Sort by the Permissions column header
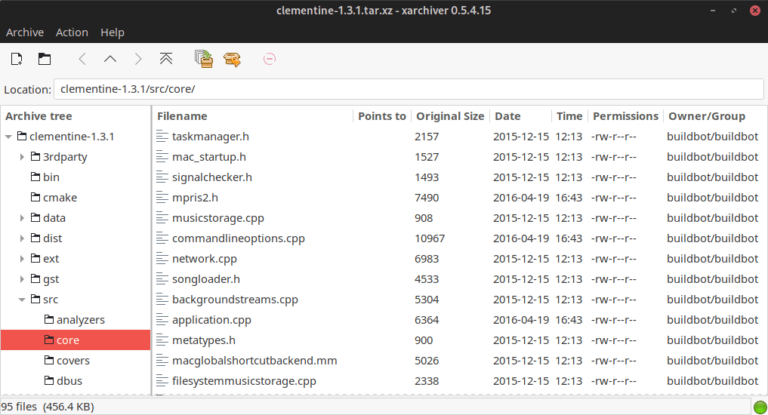Viewport: 768px width, 415px height. coord(625,116)
